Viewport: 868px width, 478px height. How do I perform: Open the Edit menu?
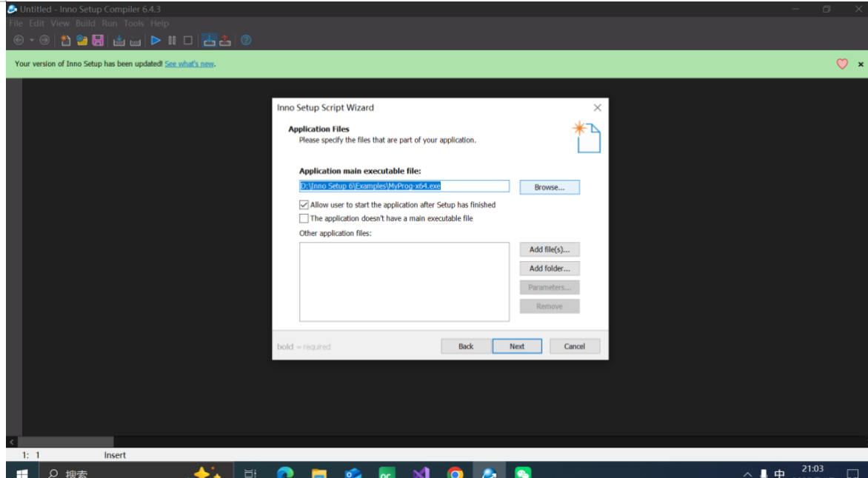[36, 23]
